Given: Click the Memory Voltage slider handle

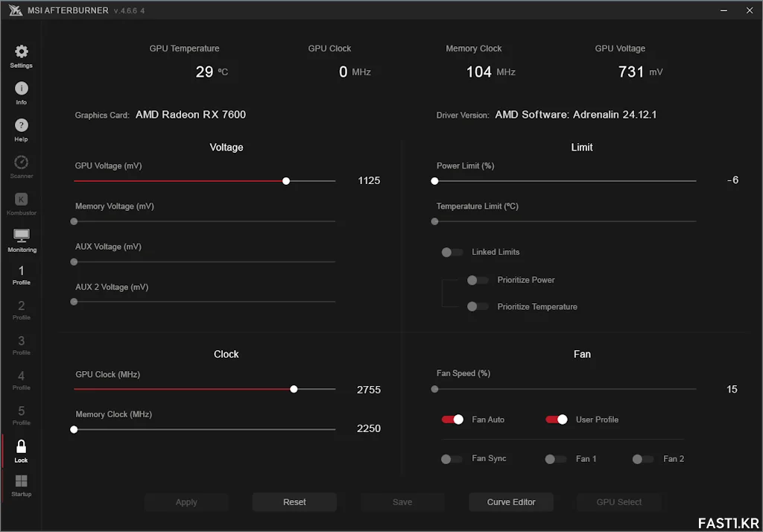Looking at the screenshot, I should tap(74, 221).
